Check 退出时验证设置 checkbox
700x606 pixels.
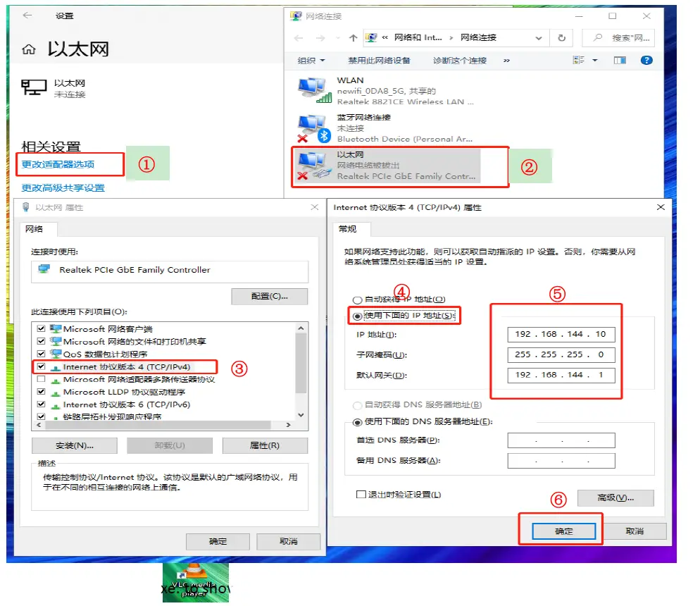361,495
